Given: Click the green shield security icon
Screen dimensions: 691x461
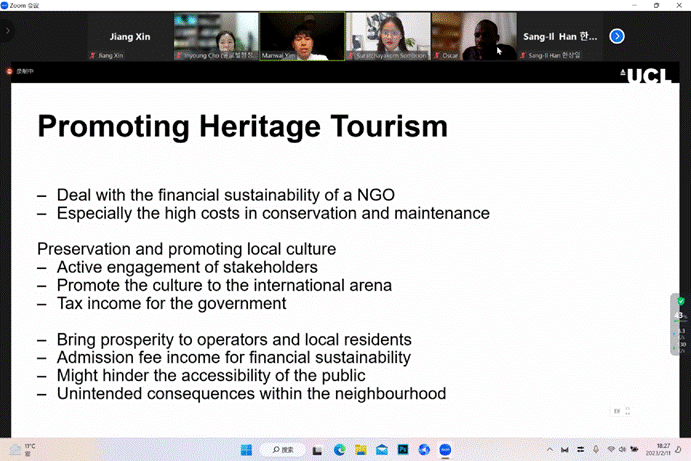Looking at the screenshot, I should click(x=680, y=301).
